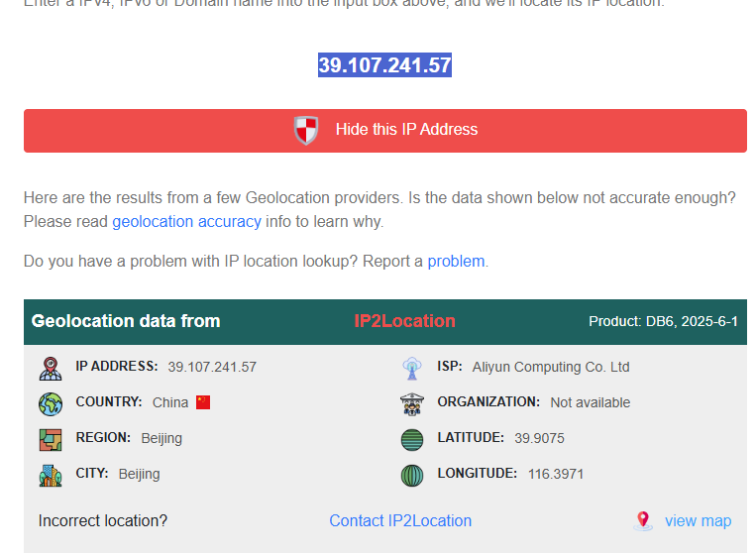This screenshot has height=556, width=756.
Task: Open the view map link
Action: (x=698, y=520)
